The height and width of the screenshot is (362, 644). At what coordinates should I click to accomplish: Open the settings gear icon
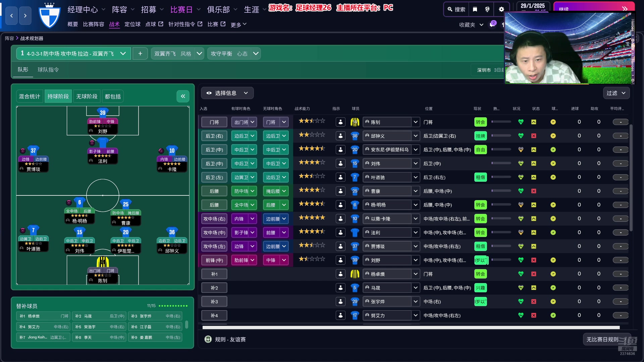point(501,9)
